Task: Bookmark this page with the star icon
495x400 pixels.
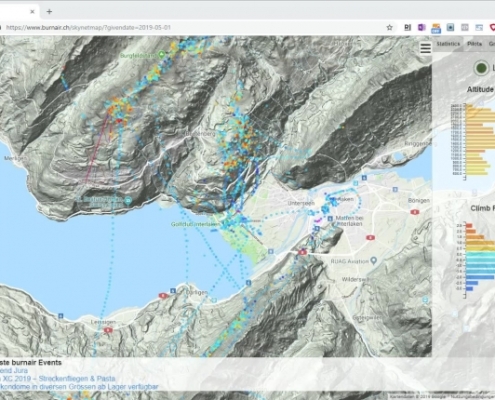Action: click(x=389, y=28)
